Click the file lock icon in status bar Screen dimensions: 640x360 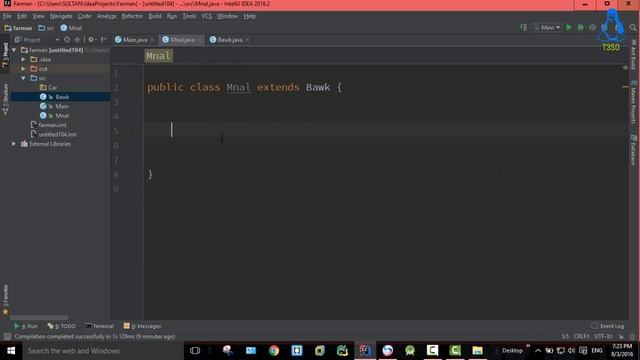621,336
